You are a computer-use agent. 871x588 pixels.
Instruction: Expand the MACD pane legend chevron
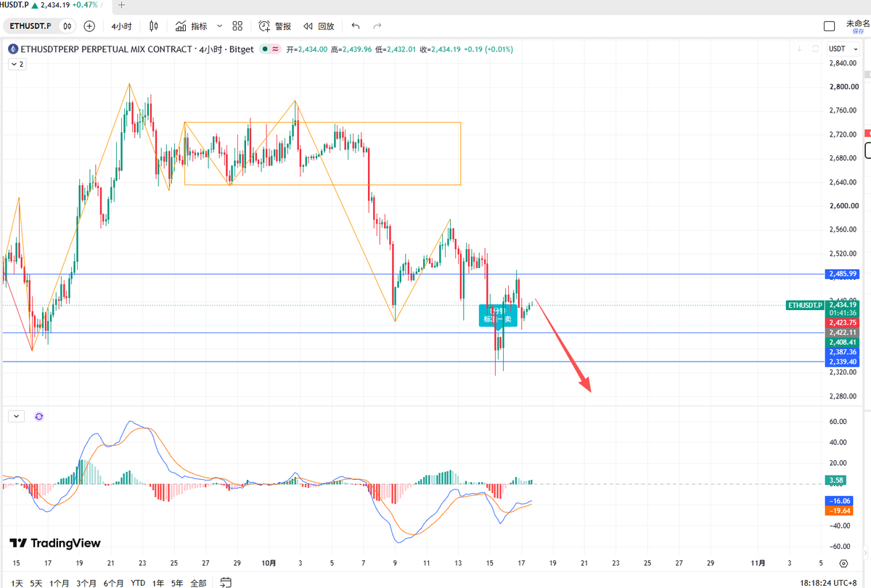(17, 417)
